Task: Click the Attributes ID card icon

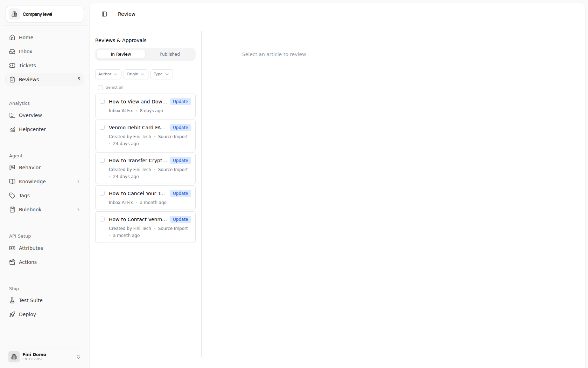Action: pos(12,248)
